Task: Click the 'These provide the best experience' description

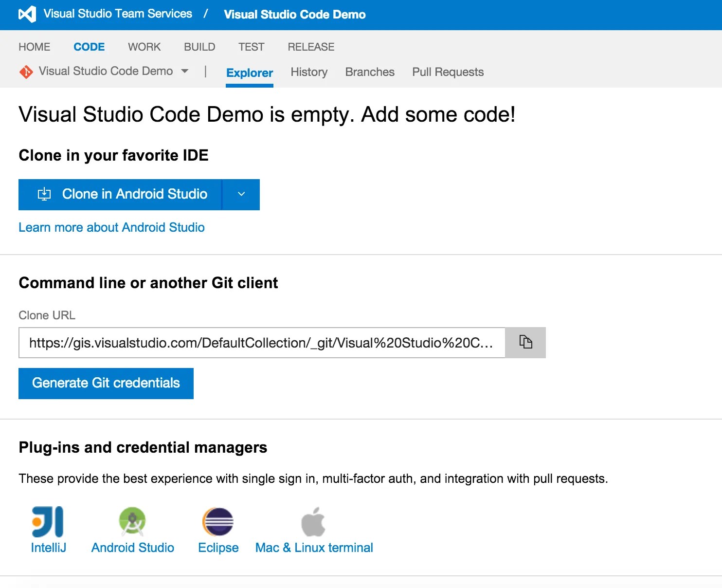Action: pyautogui.click(x=313, y=478)
